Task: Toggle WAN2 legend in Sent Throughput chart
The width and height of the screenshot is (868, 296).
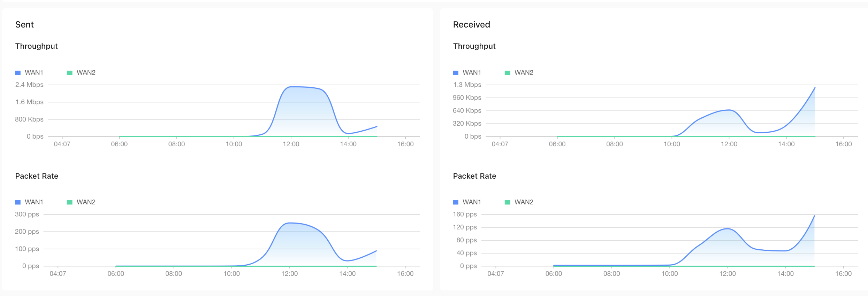Action: [x=81, y=72]
